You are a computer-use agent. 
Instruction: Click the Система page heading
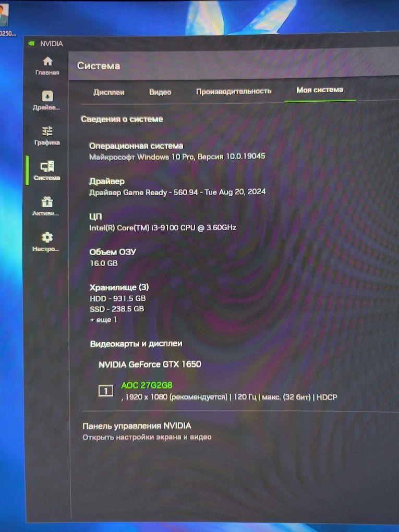(99, 66)
